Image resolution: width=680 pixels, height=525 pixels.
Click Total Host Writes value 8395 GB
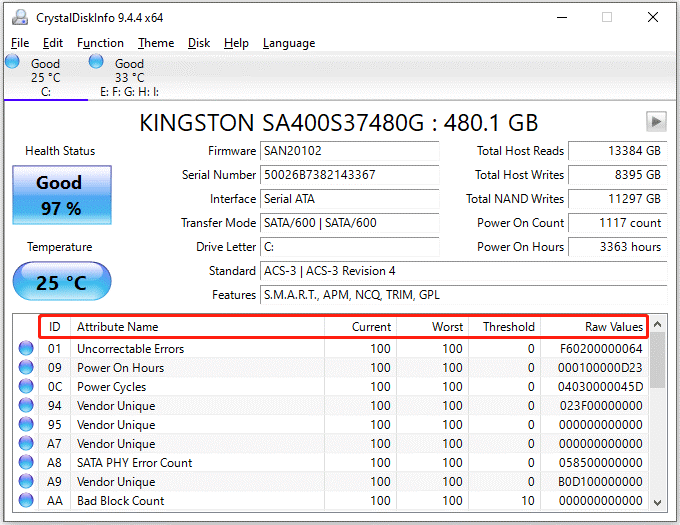point(618,175)
